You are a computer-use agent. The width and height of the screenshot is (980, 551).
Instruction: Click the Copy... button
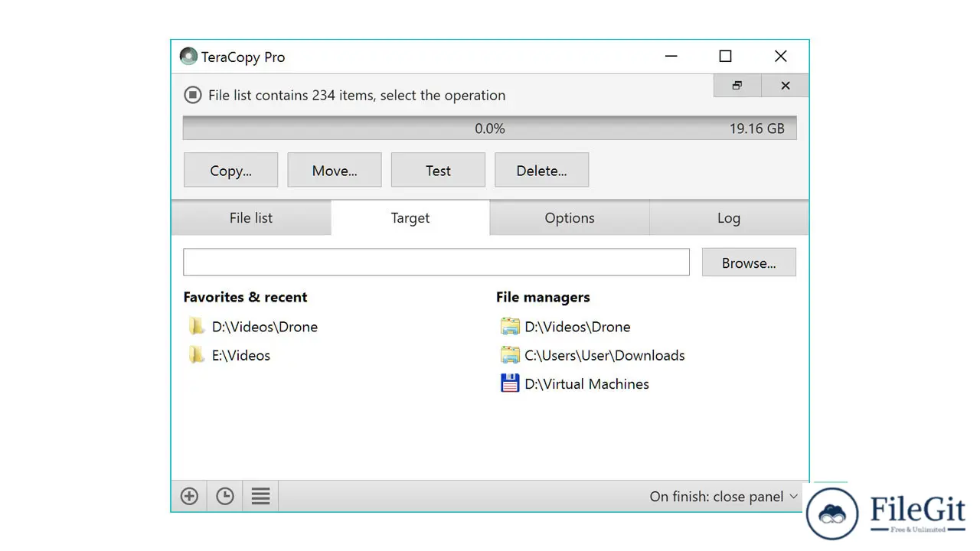pyautogui.click(x=230, y=170)
